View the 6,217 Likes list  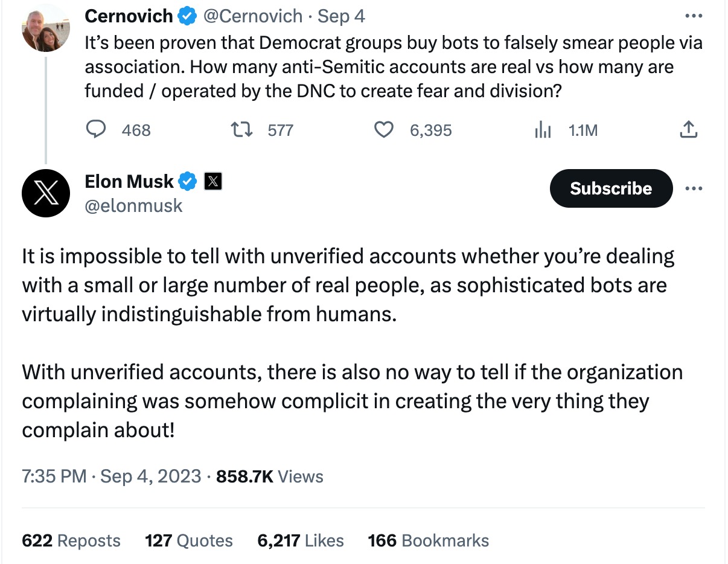300,540
